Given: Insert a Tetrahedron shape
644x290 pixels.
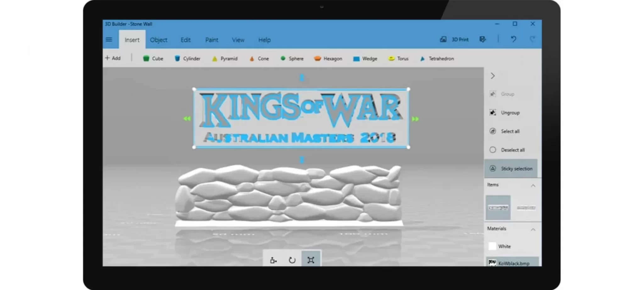Looking at the screenshot, I should point(437,59).
